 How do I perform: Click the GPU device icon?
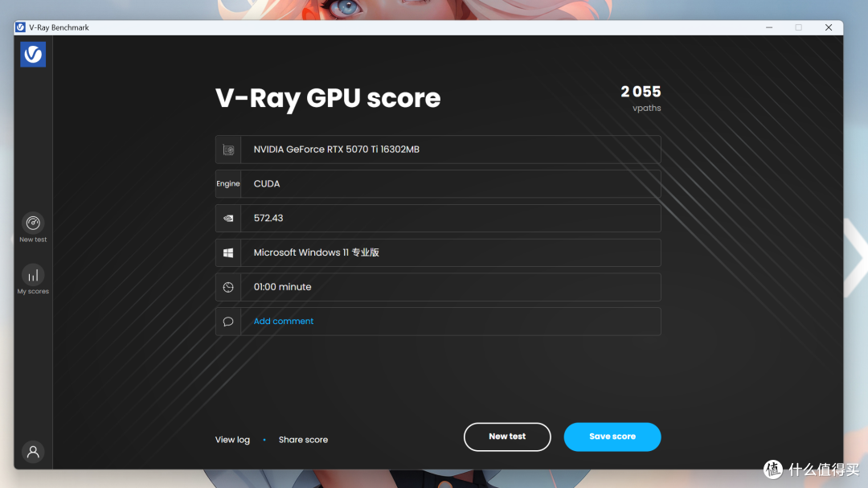(228, 150)
